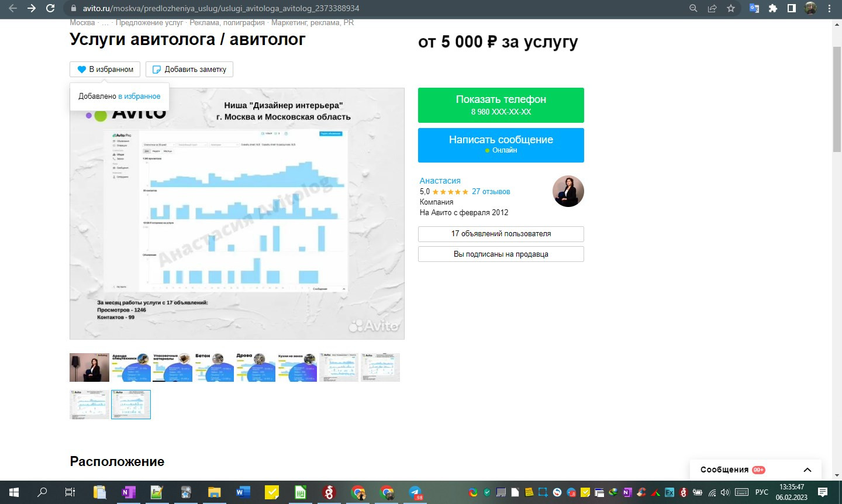Image resolution: width=842 pixels, height=504 pixels.
Task: Open breadcrumb 'Маркетинг, реклама, PR'
Action: [x=312, y=23]
